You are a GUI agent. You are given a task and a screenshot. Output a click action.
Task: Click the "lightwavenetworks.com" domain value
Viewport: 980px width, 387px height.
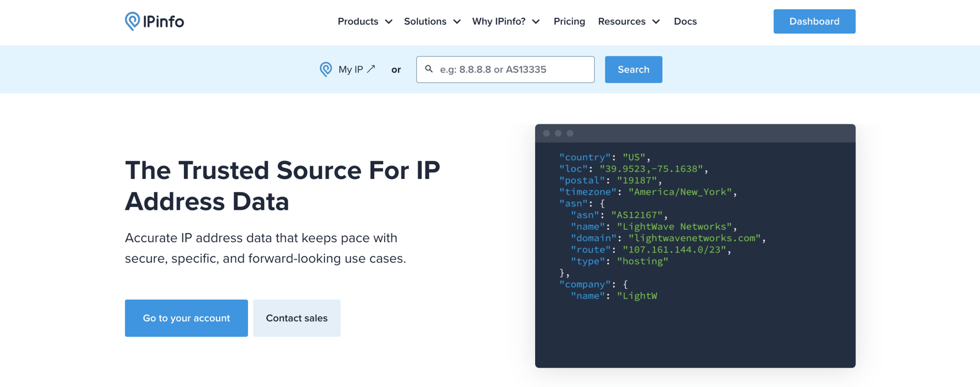[x=694, y=238]
